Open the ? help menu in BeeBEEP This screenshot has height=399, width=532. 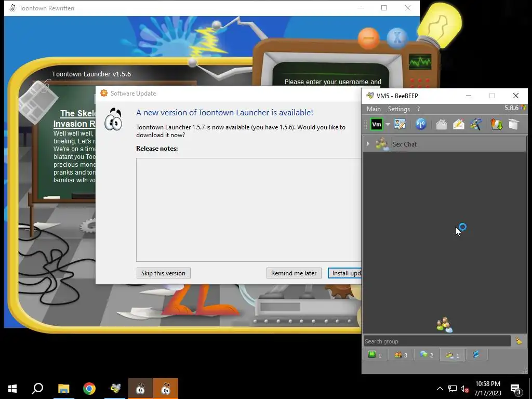[418, 109]
